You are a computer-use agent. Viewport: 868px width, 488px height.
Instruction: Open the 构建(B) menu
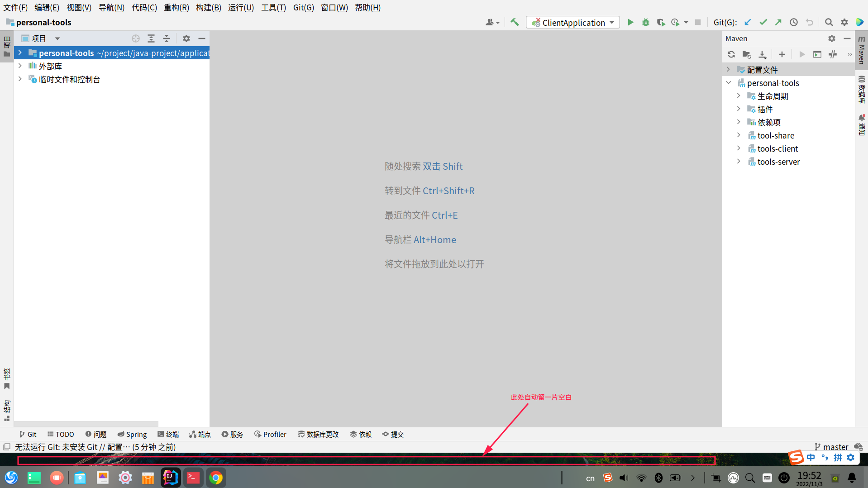tap(209, 8)
